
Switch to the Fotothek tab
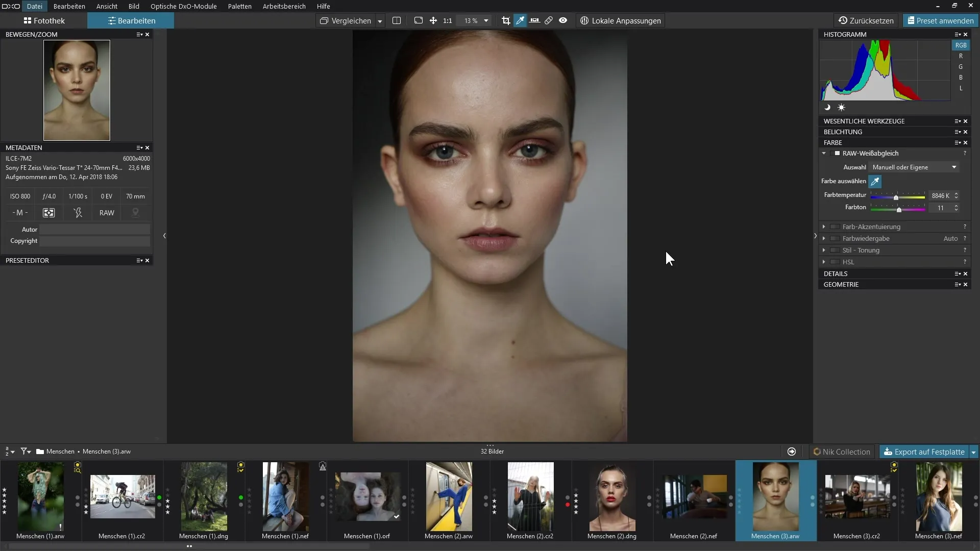(x=44, y=21)
